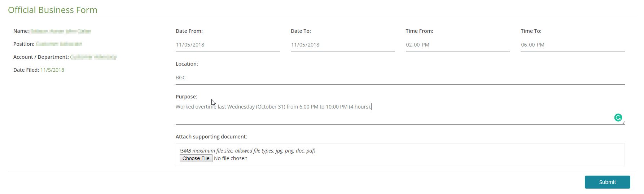The image size is (644, 194).
Task: Click the "Date To:" label
Action: [301, 31]
